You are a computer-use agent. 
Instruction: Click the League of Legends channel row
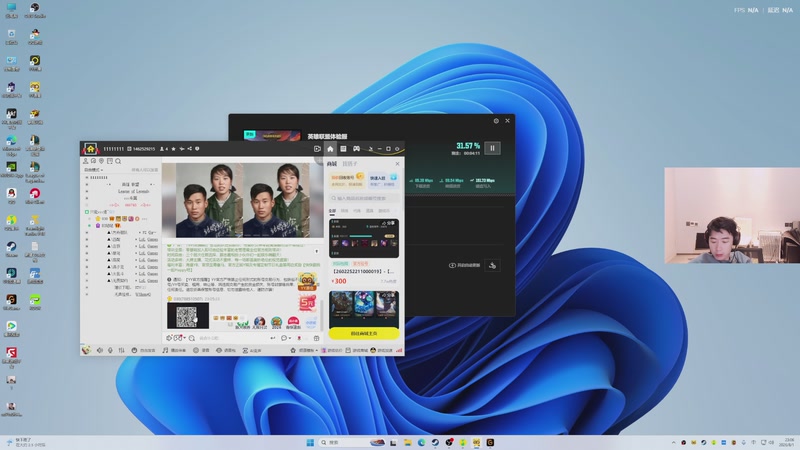click(134, 191)
